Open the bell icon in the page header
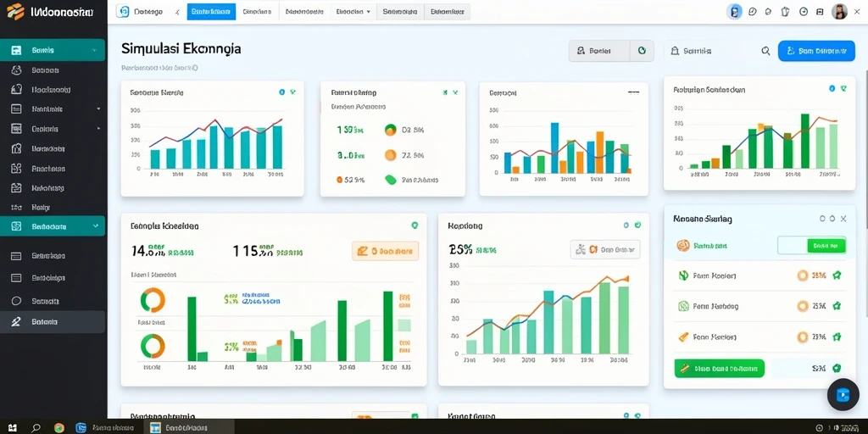 click(674, 51)
